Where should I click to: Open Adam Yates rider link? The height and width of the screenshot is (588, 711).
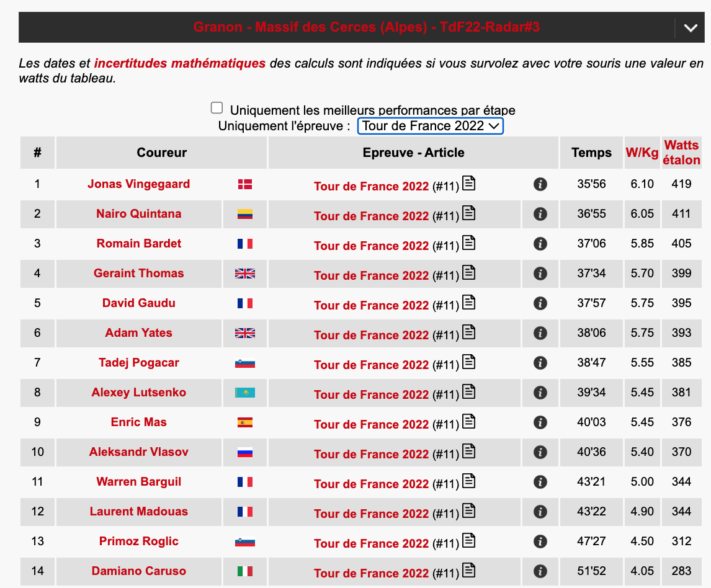point(139,332)
